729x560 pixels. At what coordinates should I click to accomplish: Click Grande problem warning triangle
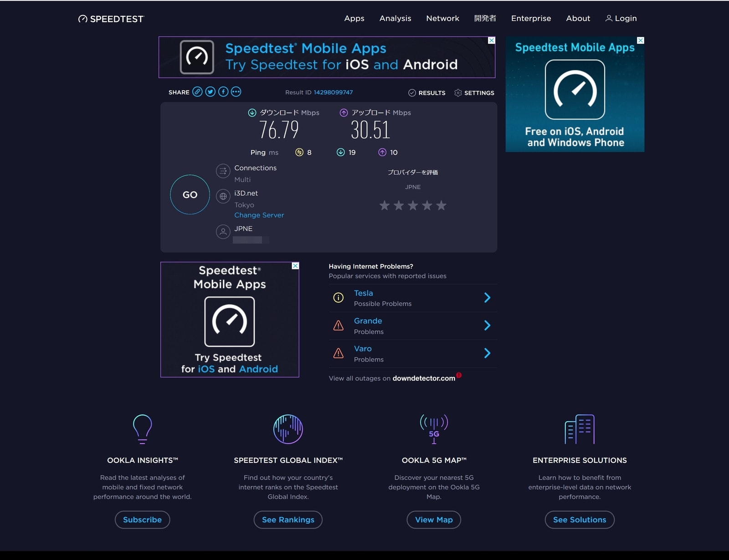coord(339,326)
